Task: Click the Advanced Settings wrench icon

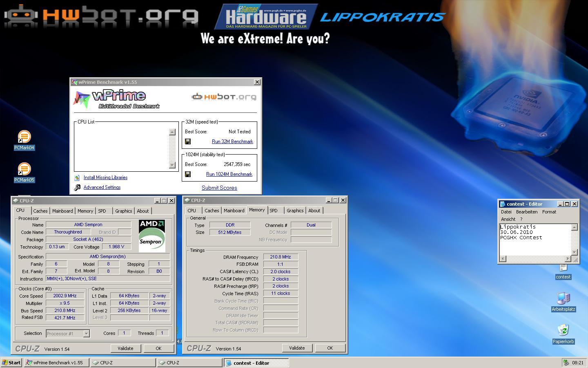Action: [77, 187]
